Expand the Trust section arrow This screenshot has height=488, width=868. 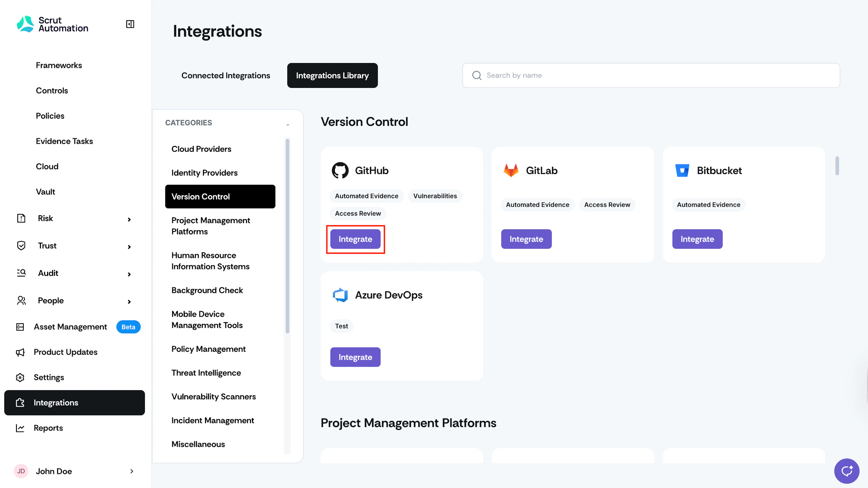coord(129,247)
